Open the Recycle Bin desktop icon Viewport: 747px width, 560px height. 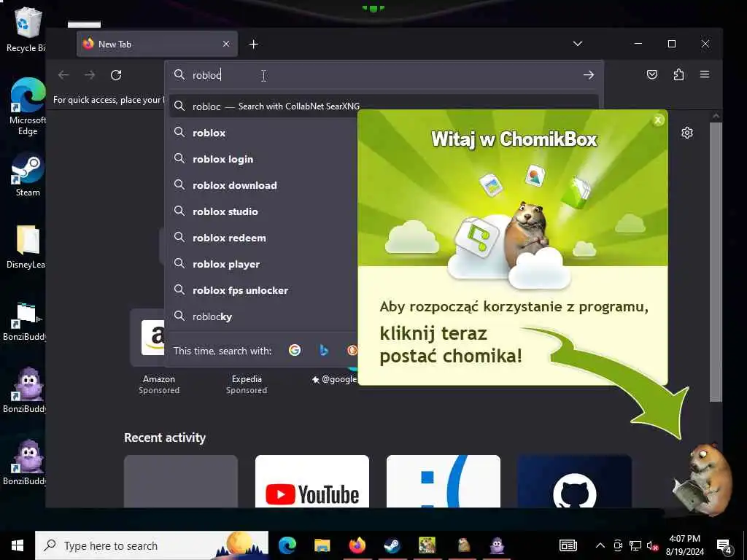[26, 29]
